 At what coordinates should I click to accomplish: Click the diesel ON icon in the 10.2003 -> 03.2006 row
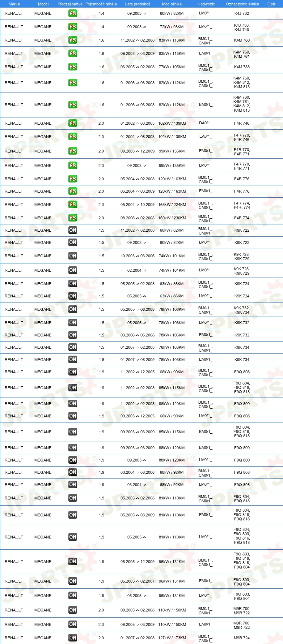pos(73,256)
